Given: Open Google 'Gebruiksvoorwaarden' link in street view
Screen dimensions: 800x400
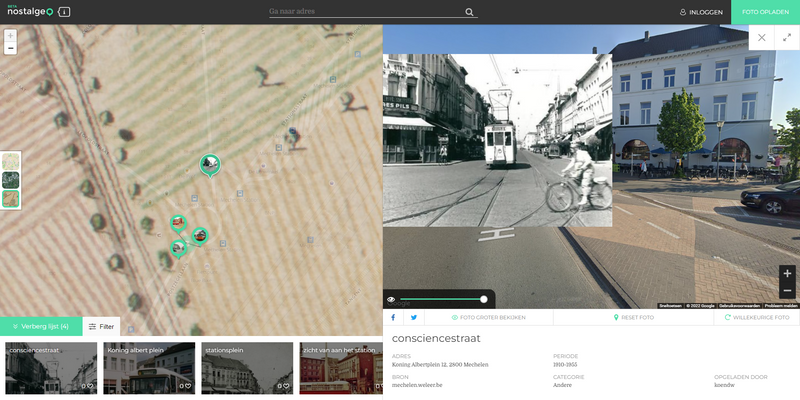Looking at the screenshot, I should coord(739,306).
